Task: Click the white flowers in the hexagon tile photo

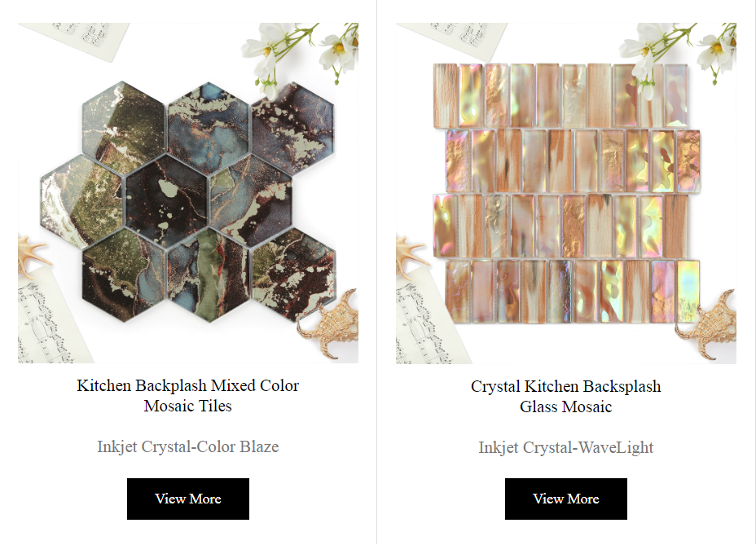Action: click(301, 54)
